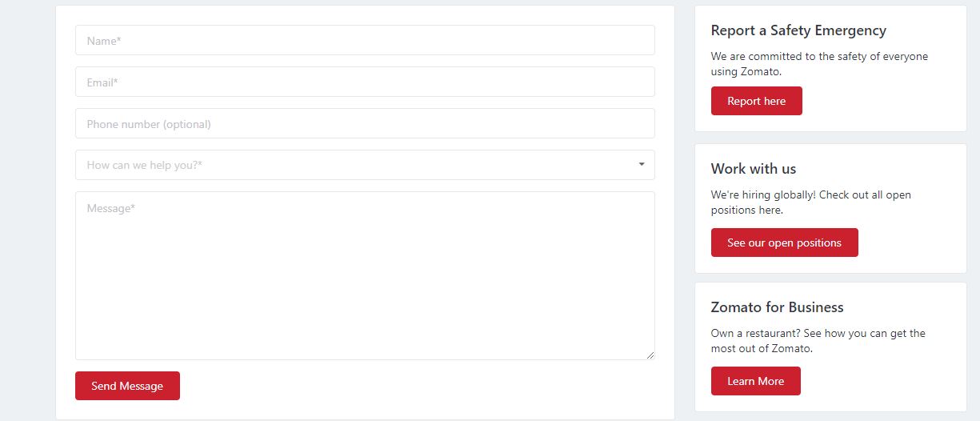This screenshot has width=980, height=421.
Task: Open the 'How can we help you?' dropdown
Action: [x=365, y=165]
